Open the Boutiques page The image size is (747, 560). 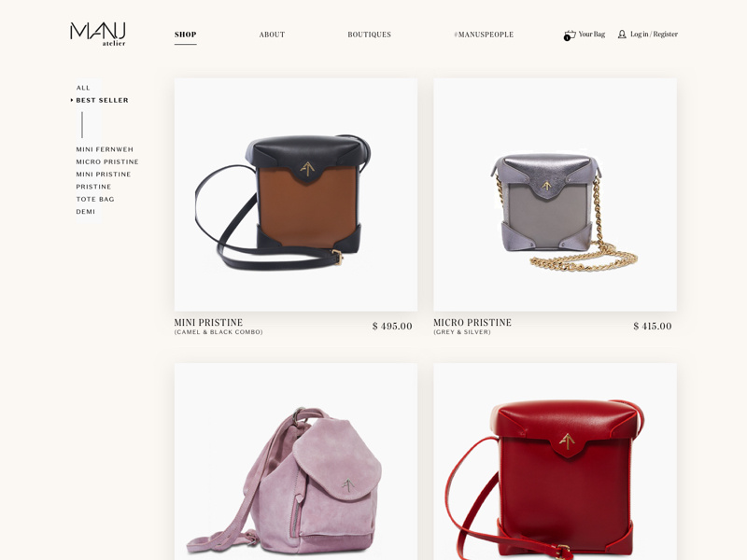coord(369,35)
